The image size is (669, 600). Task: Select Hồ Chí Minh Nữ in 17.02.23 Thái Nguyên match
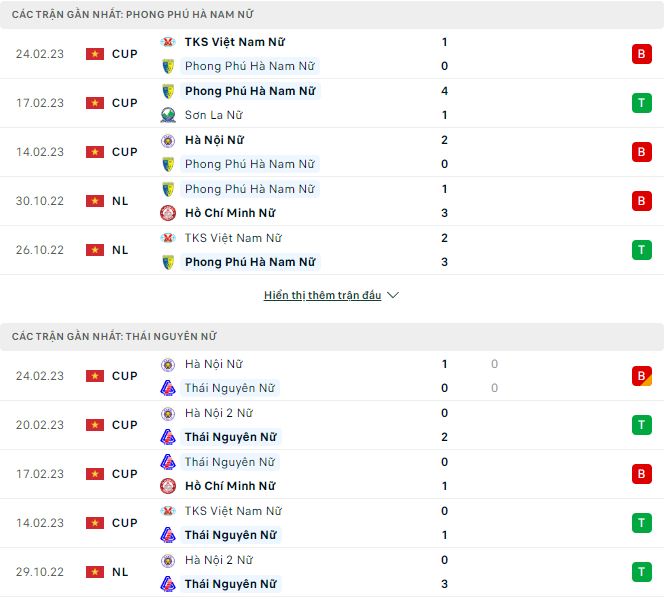230,486
